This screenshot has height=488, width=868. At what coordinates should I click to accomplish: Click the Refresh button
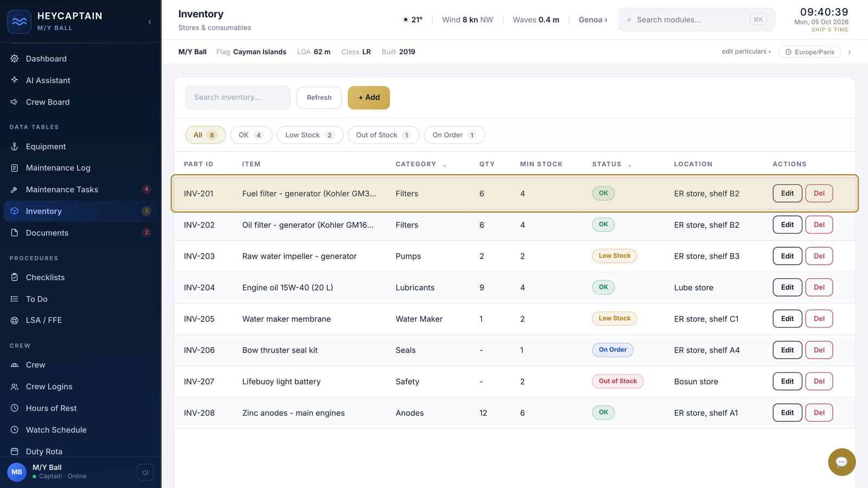[x=319, y=98]
